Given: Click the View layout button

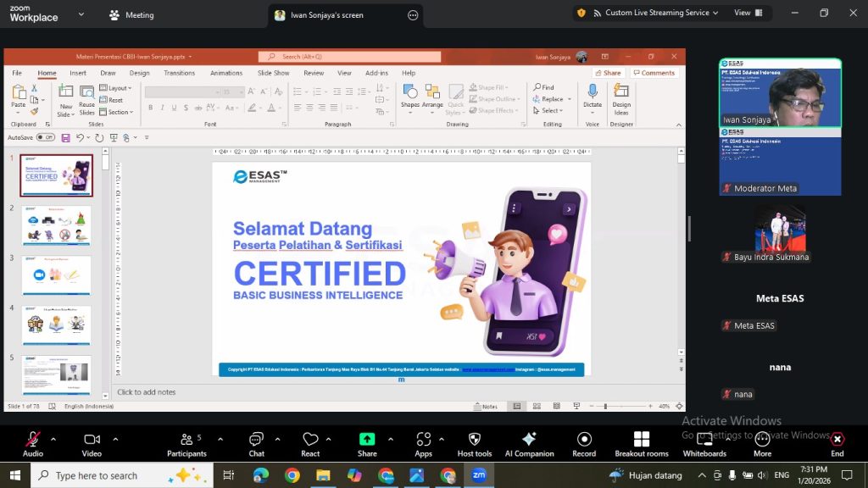Looking at the screenshot, I should (748, 13).
